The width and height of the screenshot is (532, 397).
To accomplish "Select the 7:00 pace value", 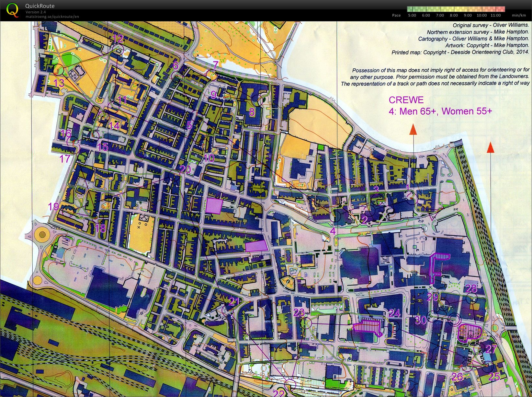I will tap(440, 15).
